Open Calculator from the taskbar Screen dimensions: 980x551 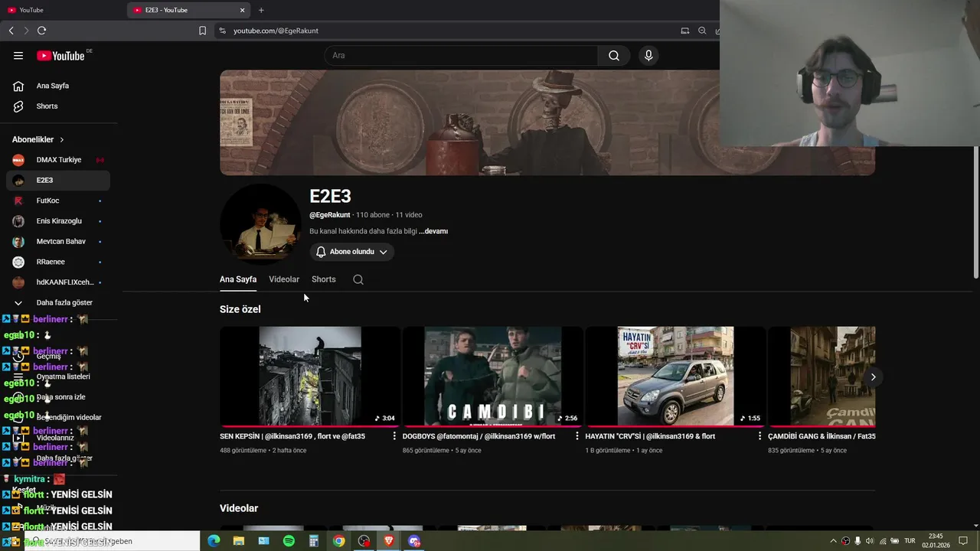point(314,541)
